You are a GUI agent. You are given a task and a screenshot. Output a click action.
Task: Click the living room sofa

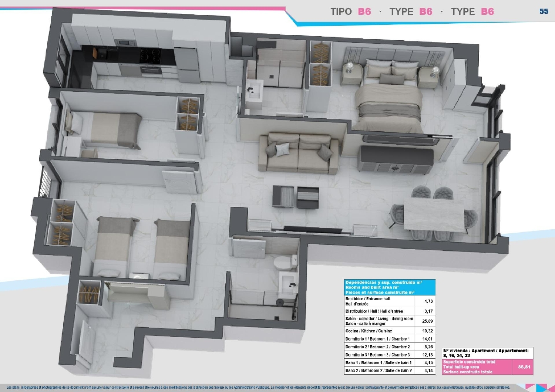(x=298, y=153)
